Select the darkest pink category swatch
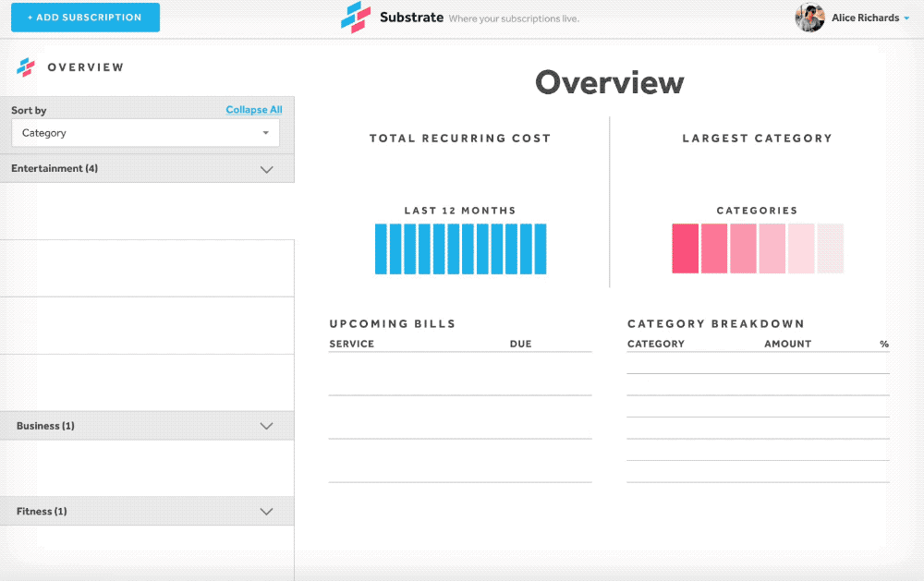This screenshot has width=924, height=581. (x=685, y=248)
